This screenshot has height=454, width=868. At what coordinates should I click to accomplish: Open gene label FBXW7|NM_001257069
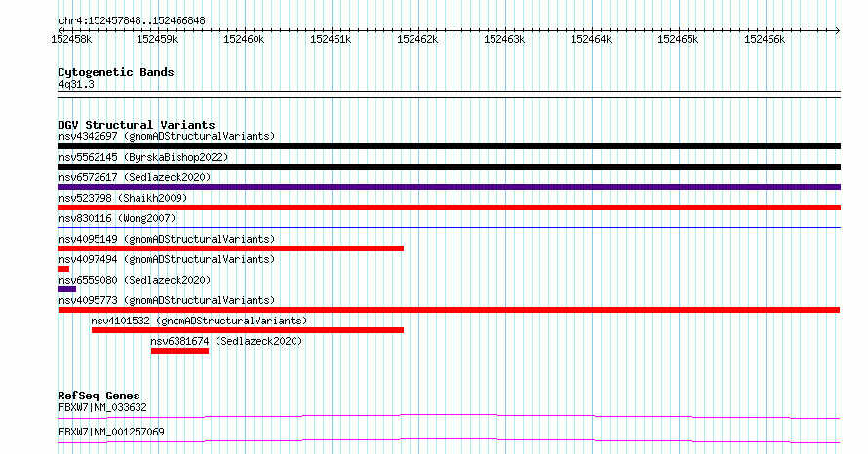tap(111, 432)
